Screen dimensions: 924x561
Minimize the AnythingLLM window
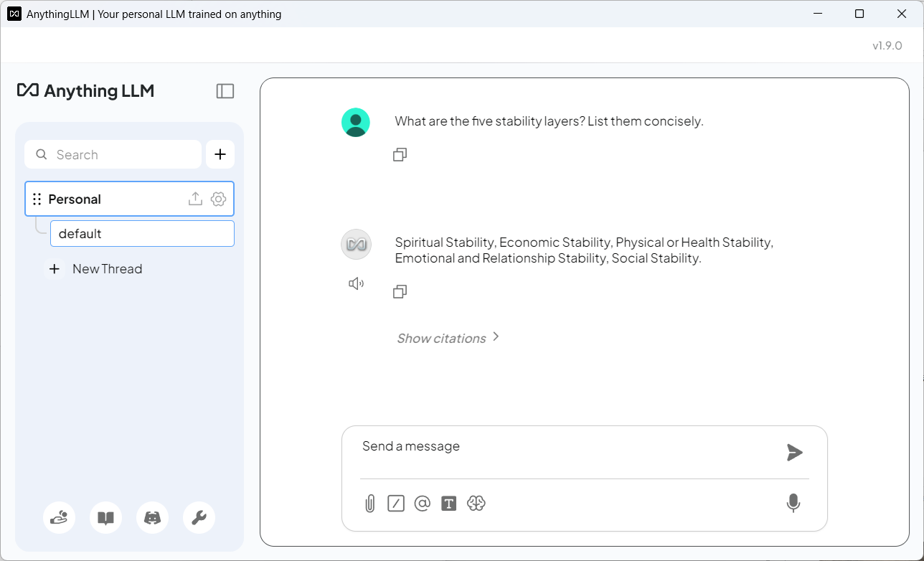tap(818, 14)
